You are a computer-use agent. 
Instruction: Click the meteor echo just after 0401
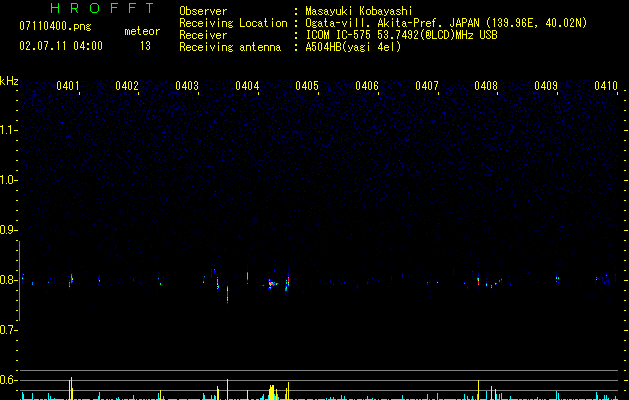click(x=71, y=280)
